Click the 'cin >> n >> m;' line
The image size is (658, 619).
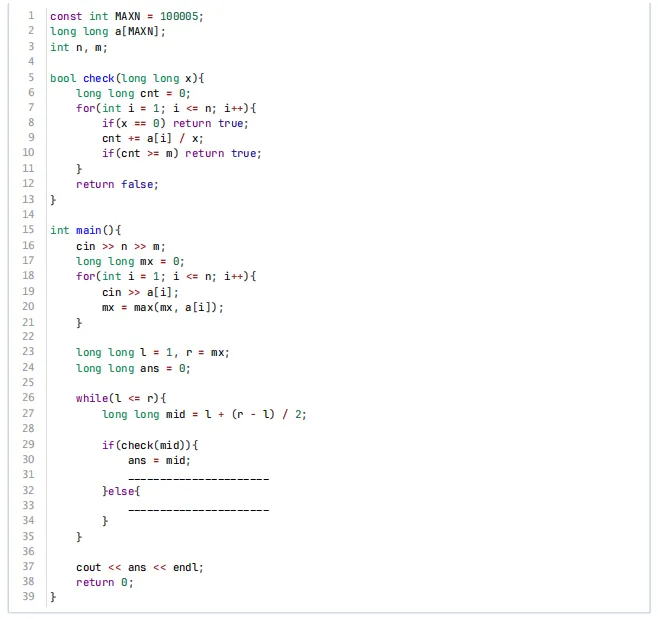coord(121,246)
